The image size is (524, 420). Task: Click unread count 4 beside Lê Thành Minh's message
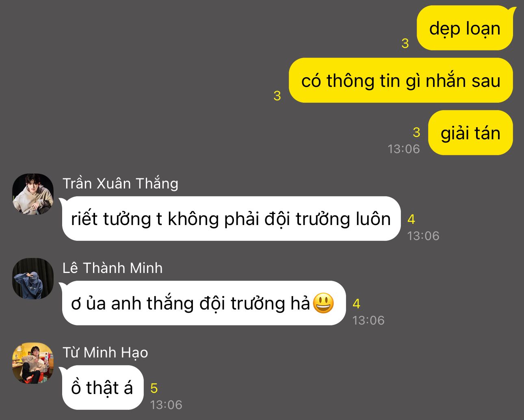tap(356, 304)
